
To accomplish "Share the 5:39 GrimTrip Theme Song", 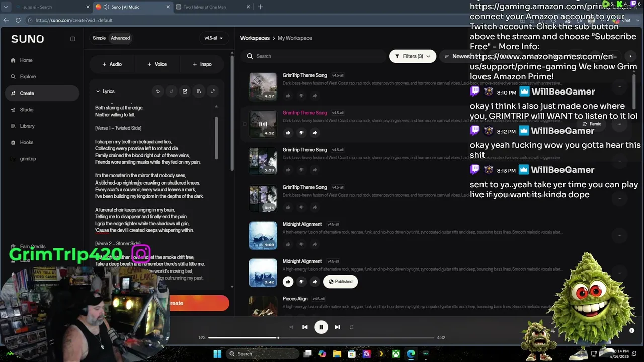I will [315, 170].
